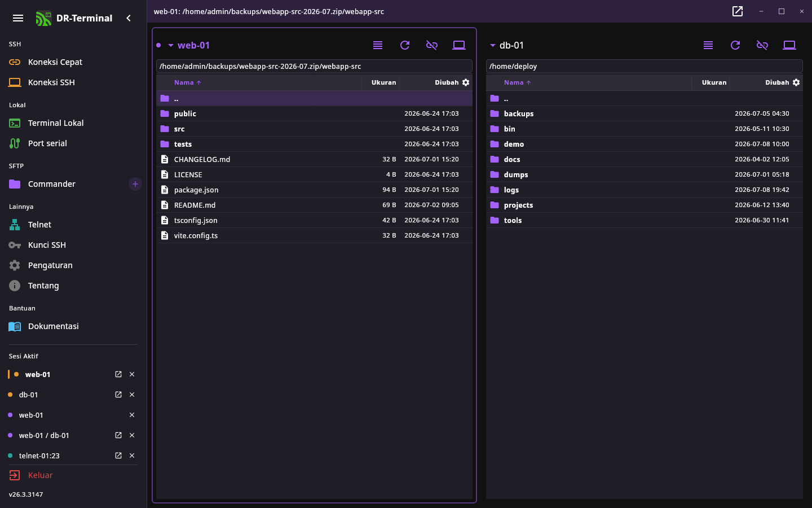Screen dimensions: 812x508
Task: Expand web-01 pane host dropdown
Action: [170, 45]
